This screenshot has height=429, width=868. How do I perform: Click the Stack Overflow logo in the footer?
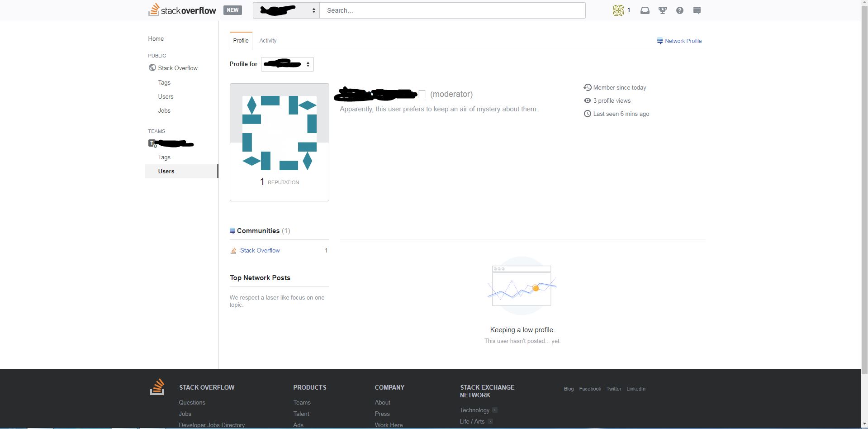click(x=157, y=387)
